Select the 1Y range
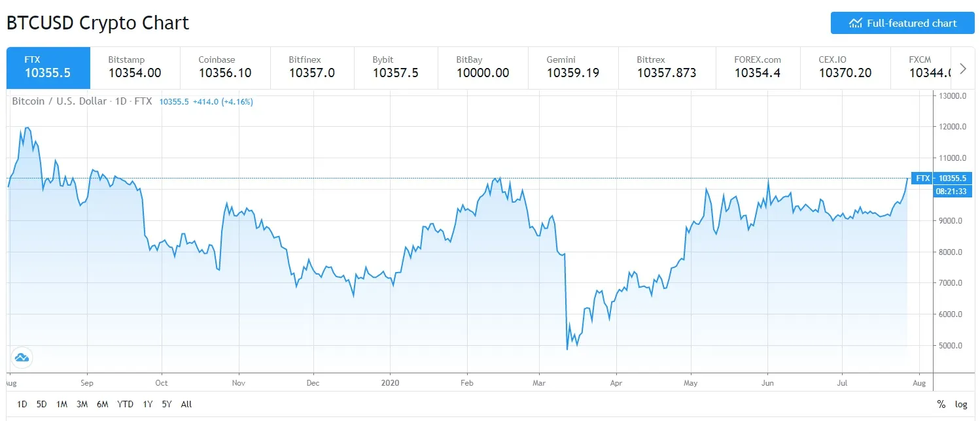Screen dimensions: 980x421 coord(147,404)
